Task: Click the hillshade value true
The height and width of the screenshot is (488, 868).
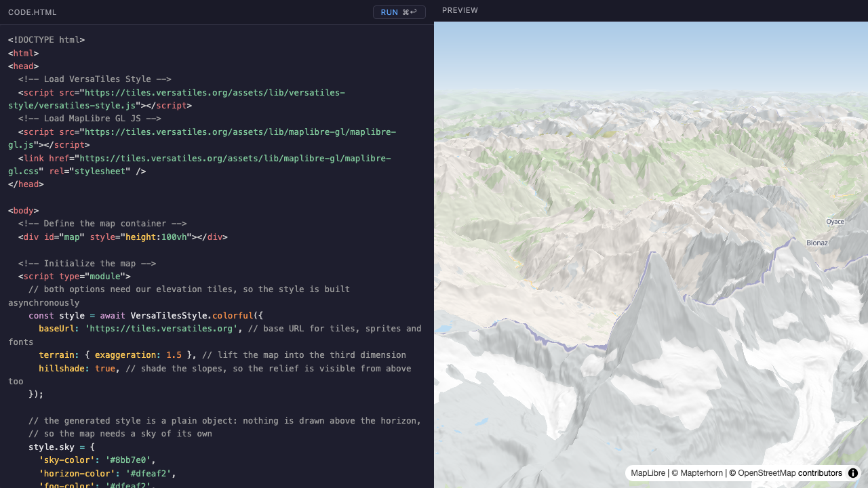Action: point(105,369)
